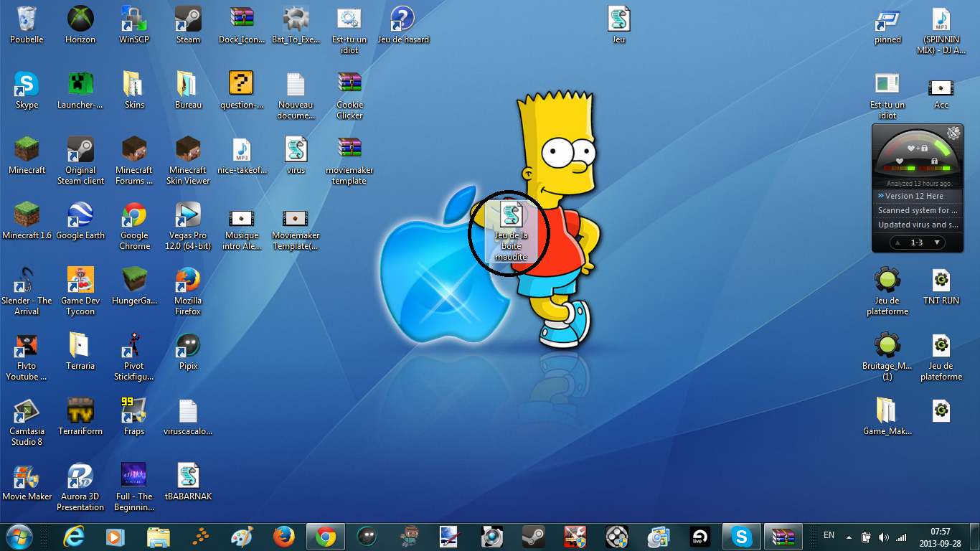This screenshot has width=980, height=551.
Task: Select the Horizon Xbox desktop icon
Action: click(x=80, y=25)
